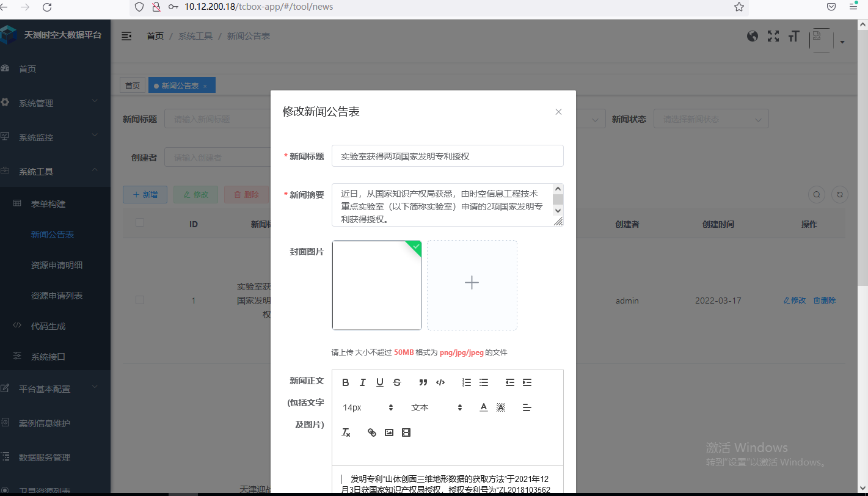868x496 pixels.
Task: Open the 新闻状态 status dropdown
Action: click(710, 119)
